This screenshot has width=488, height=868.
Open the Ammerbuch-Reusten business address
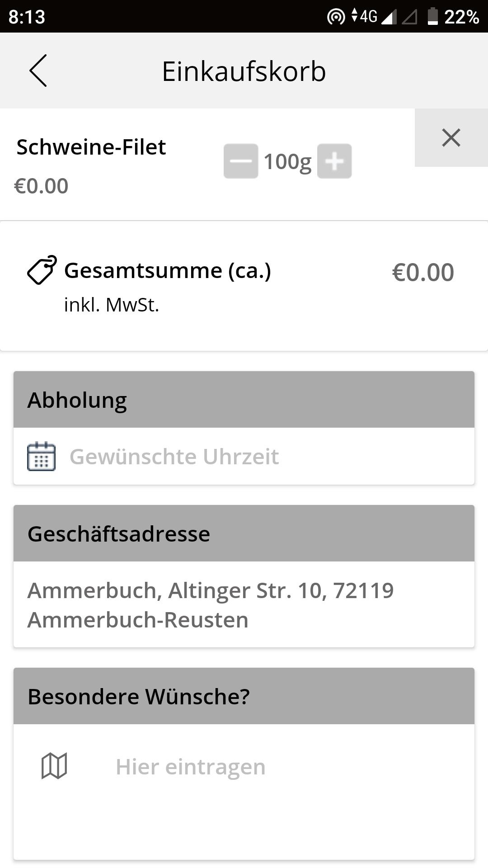tap(244, 604)
